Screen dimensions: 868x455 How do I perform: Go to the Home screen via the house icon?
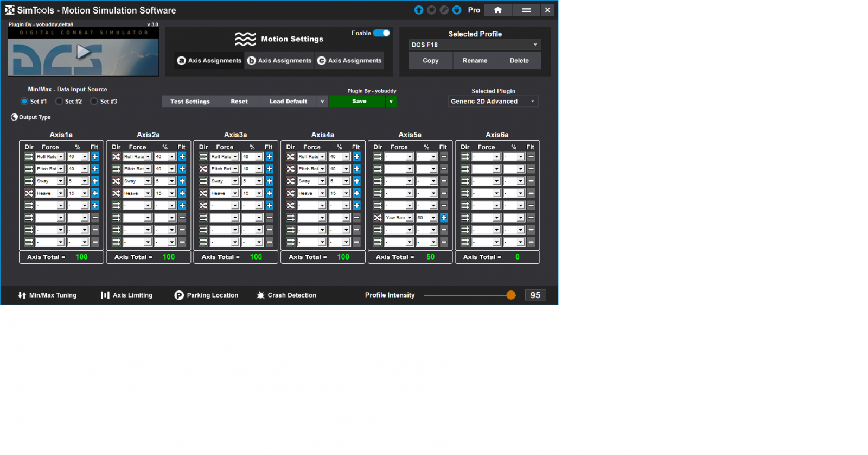(498, 10)
